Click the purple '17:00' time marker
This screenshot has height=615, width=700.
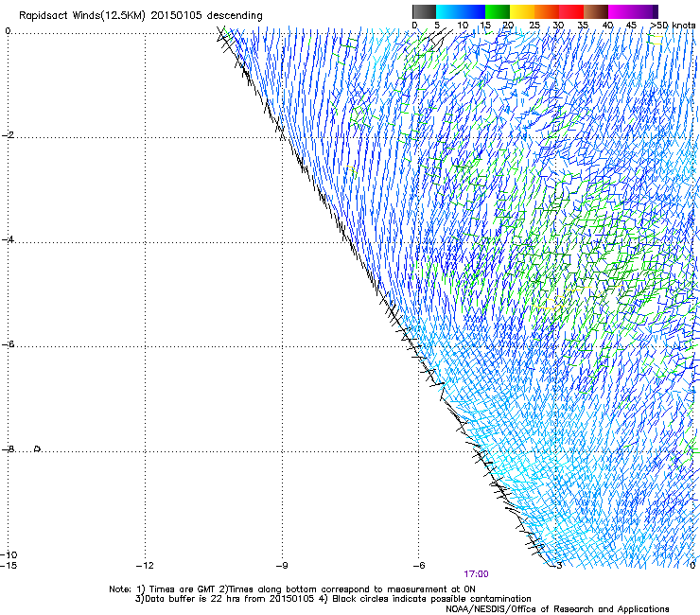coord(476,574)
